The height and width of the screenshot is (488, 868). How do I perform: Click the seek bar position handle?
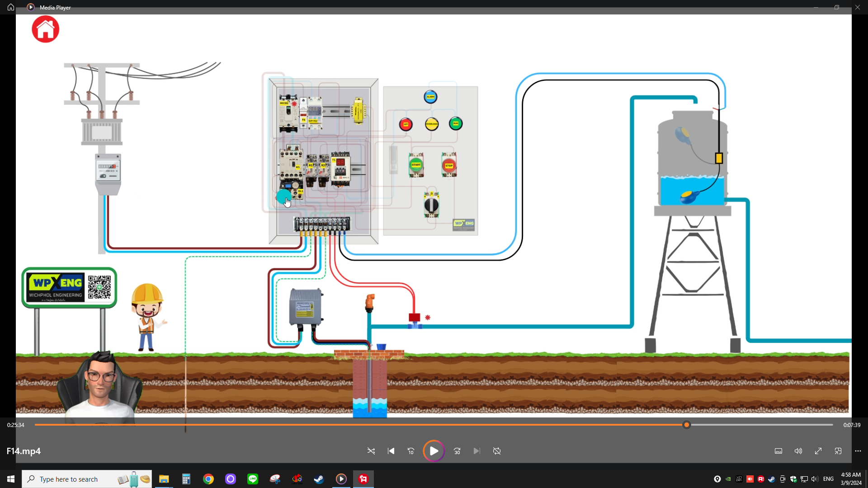point(687,425)
